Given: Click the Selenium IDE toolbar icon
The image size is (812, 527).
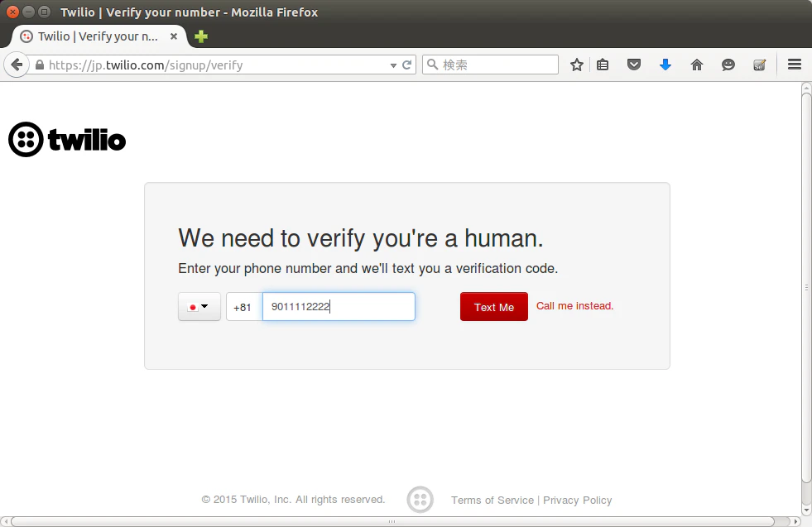Looking at the screenshot, I should tap(759, 65).
